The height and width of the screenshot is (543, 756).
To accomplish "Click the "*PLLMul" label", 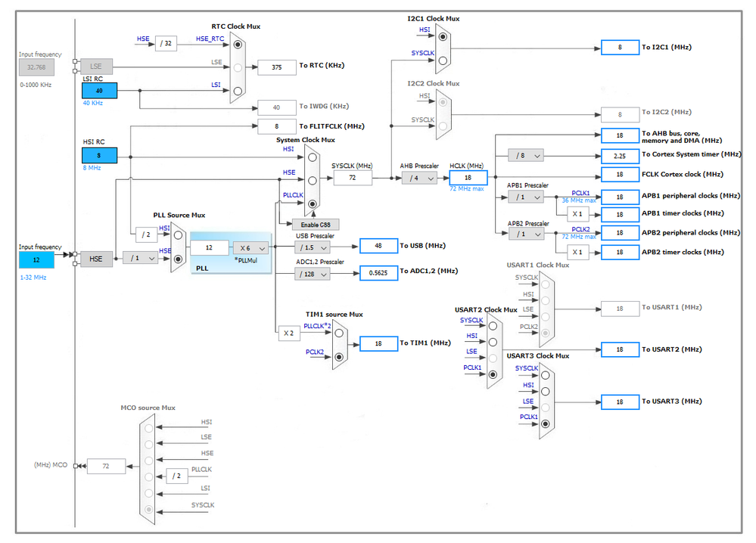I will pos(246,261).
